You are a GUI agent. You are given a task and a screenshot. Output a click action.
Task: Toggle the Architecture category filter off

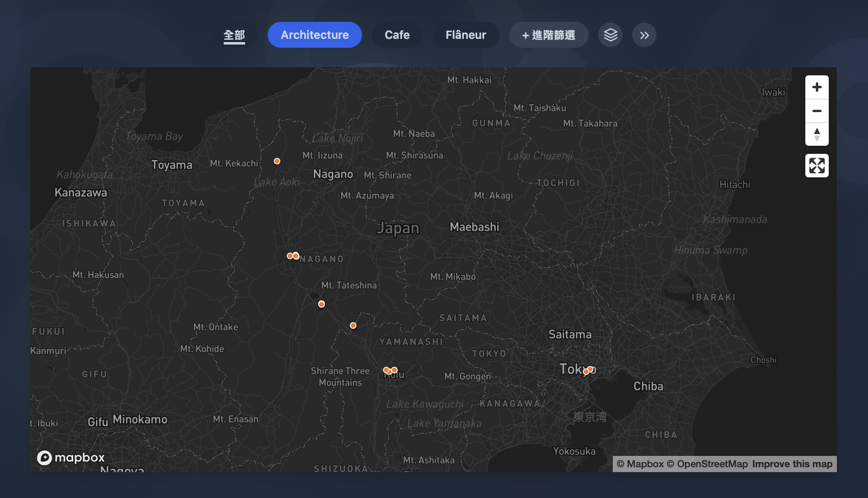point(315,35)
